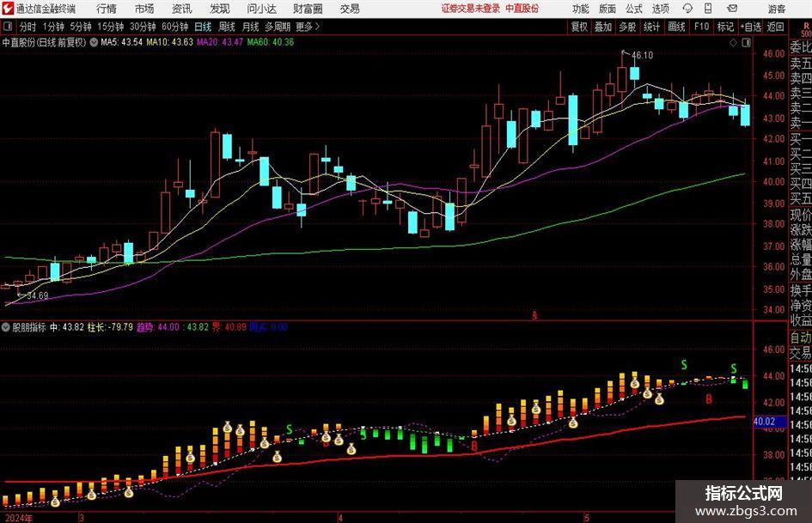
Task: Switch to 1分钟 chart period
Action: click(x=53, y=27)
